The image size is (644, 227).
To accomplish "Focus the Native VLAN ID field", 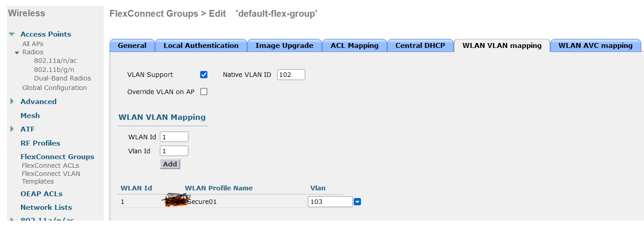I will 291,75.
